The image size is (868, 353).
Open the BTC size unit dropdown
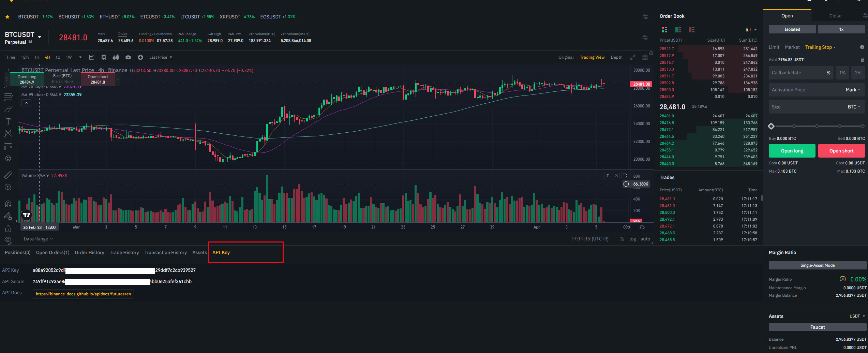click(854, 107)
